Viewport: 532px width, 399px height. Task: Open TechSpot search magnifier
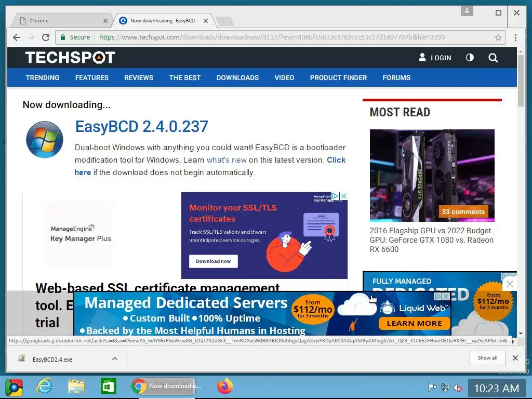(x=493, y=58)
